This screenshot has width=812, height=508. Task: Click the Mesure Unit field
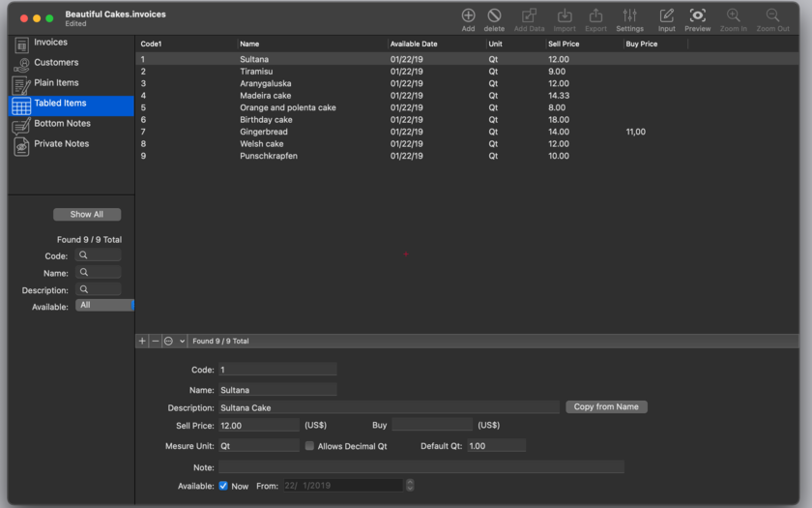click(x=259, y=446)
